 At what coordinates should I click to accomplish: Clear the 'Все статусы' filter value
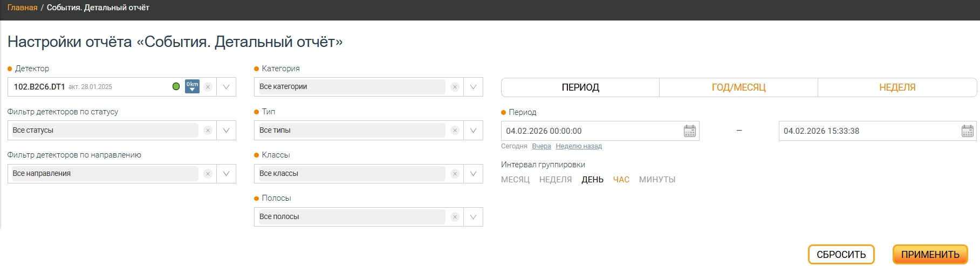(x=208, y=131)
